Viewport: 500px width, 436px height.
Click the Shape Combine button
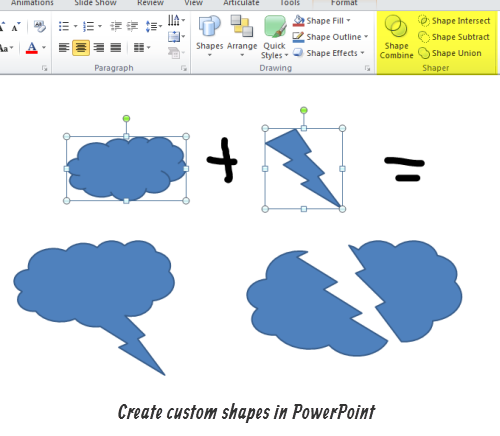click(x=396, y=37)
